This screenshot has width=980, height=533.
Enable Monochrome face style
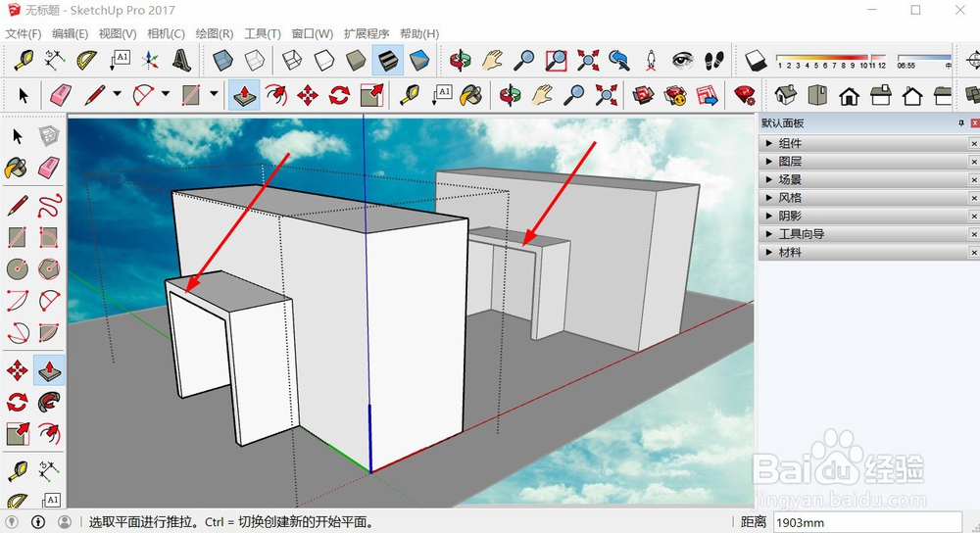419,60
